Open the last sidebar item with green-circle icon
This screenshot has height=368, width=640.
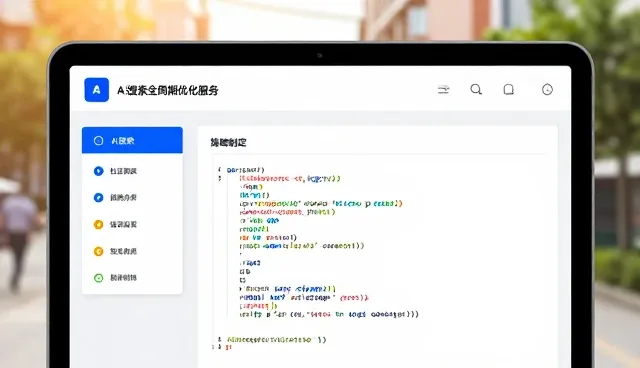[132, 278]
